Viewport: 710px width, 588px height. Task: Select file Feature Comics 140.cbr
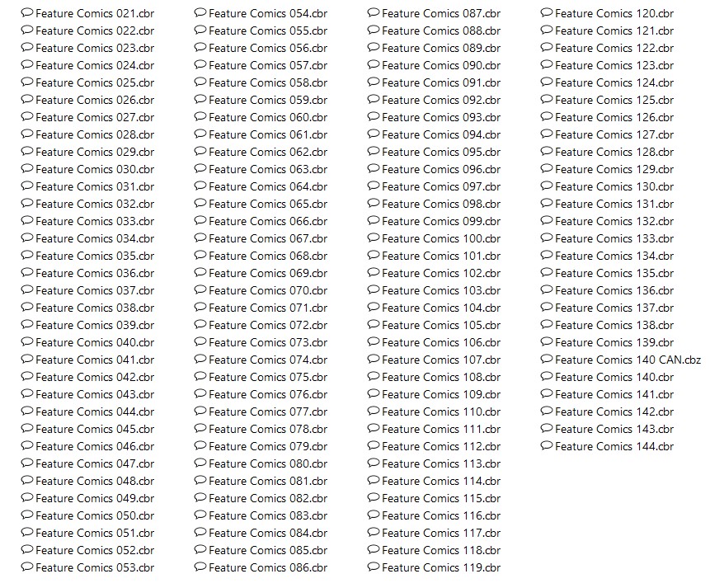pos(614,378)
